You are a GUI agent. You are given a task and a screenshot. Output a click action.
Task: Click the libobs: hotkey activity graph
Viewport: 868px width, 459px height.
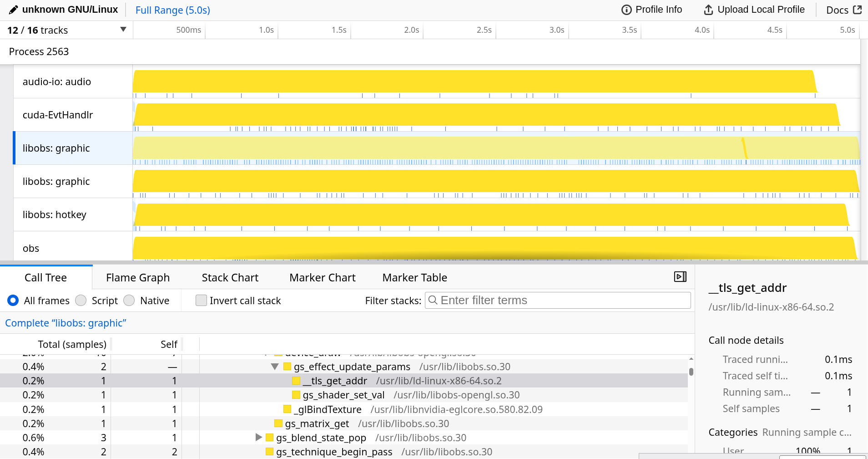coord(491,214)
